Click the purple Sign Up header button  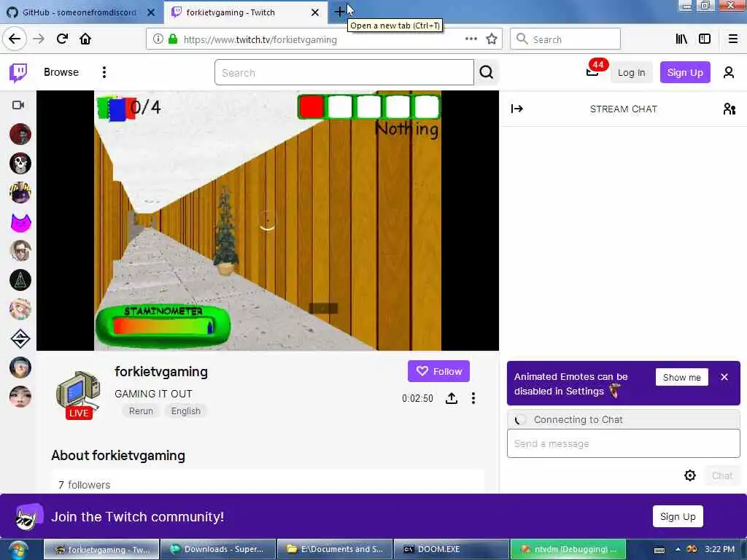point(685,72)
